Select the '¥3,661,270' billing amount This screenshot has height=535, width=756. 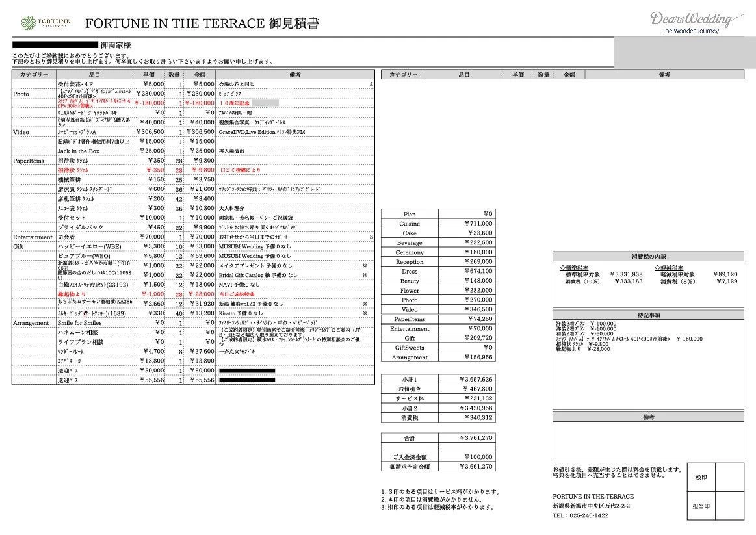coord(476,467)
